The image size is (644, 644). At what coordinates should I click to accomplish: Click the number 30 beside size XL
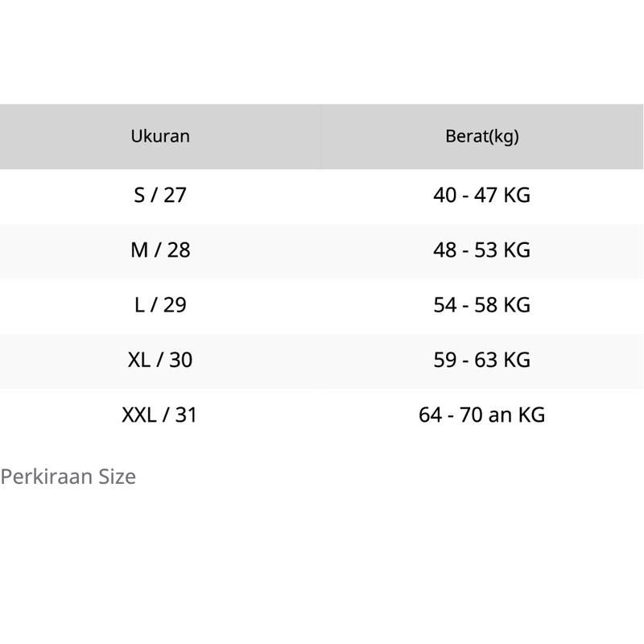(180, 360)
